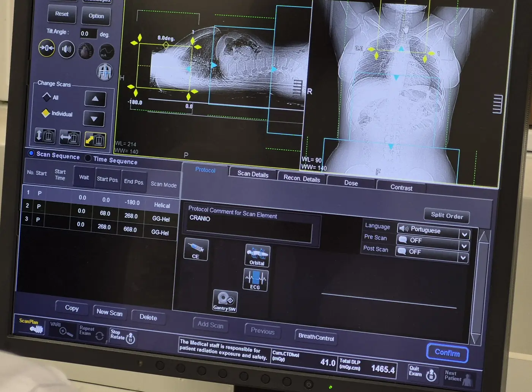
Task: Switch to the Scan Details tab
Action: pyautogui.click(x=253, y=174)
